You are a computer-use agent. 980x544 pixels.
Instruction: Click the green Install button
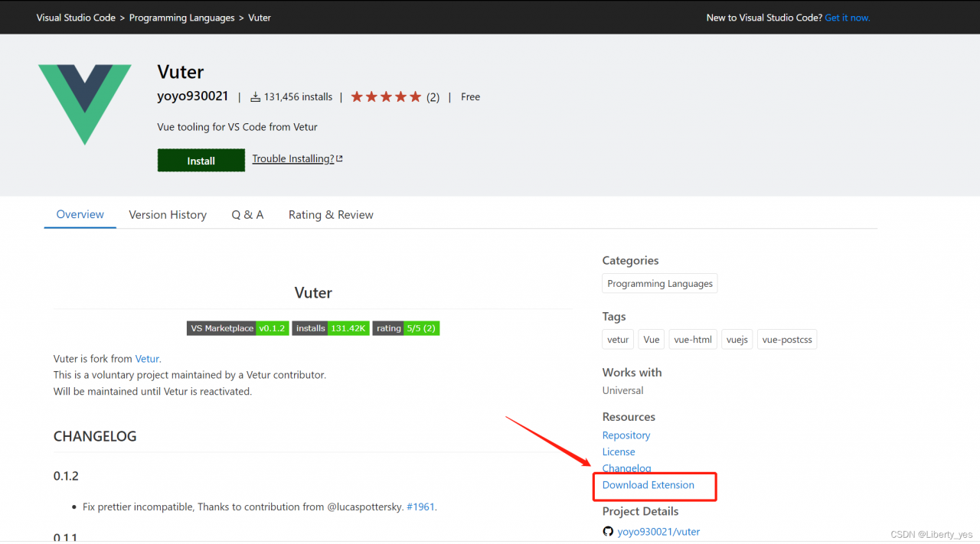tap(201, 161)
